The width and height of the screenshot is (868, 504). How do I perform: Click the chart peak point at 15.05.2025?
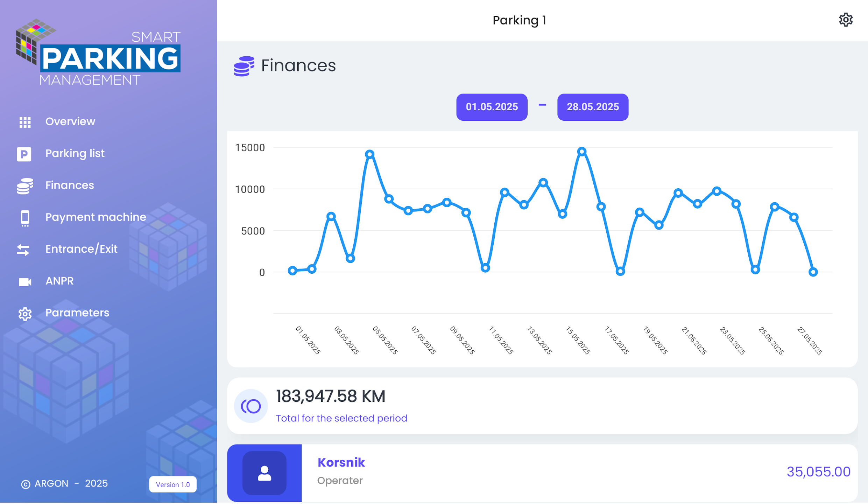pyautogui.click(x=581, y=152)
